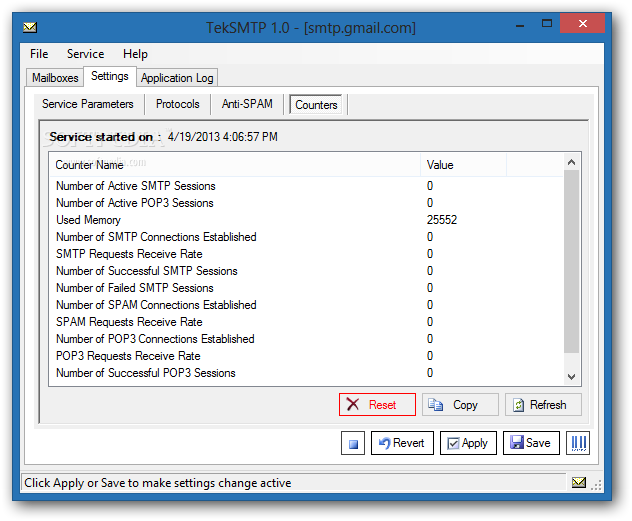The width and height of the screenshot is (632, 521).
Task: Select SPAM Requests Receive Rate row
Action: point(306,322)
